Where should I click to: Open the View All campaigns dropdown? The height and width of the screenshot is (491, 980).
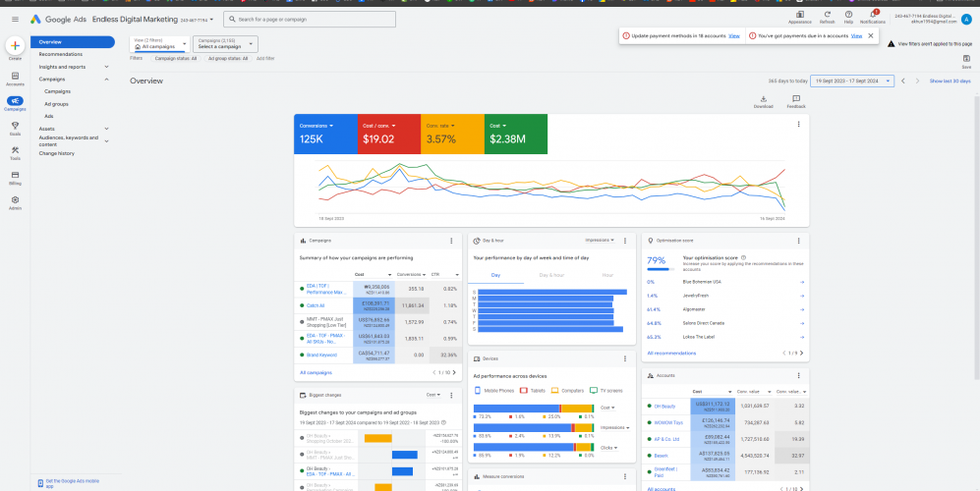[x=159, y=44]
